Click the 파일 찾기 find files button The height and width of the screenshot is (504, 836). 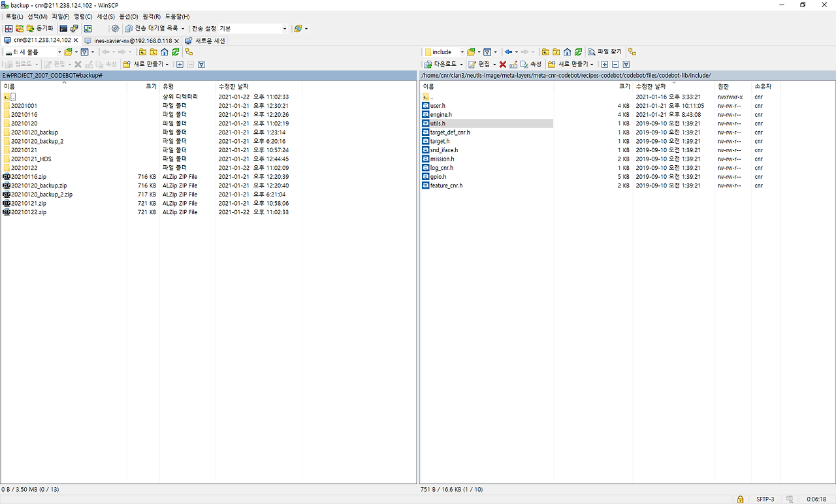point(605,52)
